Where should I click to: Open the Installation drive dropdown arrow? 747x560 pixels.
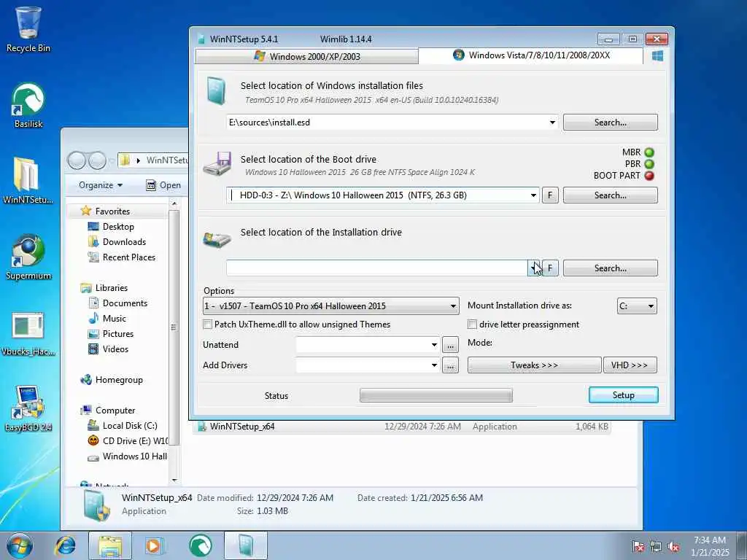coord(533,268)
